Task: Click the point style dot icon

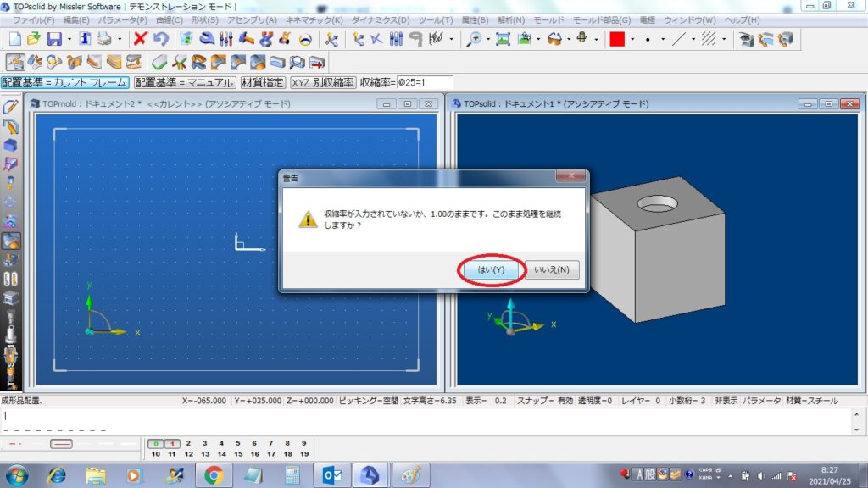Action: 648,39
